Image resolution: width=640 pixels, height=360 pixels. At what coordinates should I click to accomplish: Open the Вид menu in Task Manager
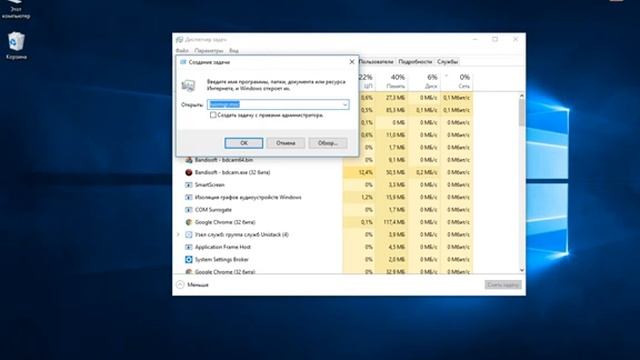pos(233,51)
